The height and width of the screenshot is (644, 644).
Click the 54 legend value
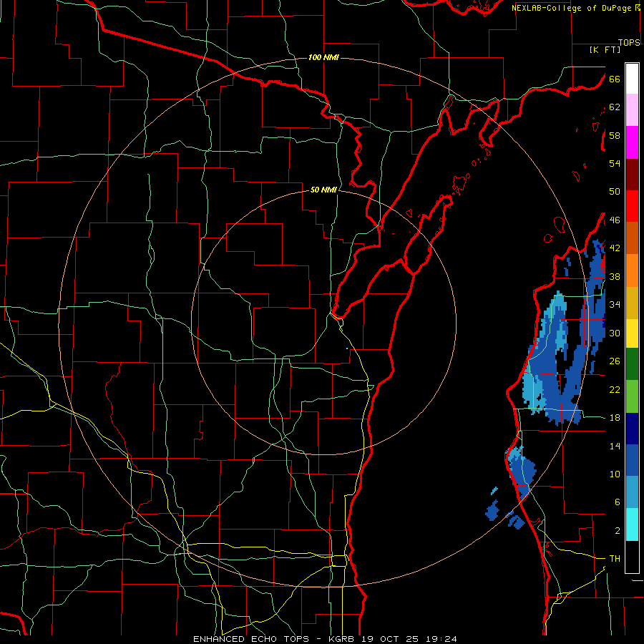click(x=615, y=163)
